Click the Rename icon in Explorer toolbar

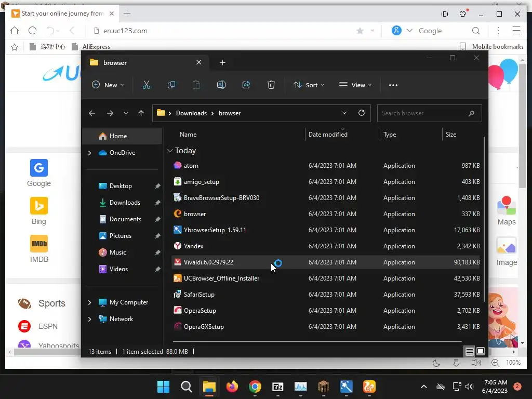(221, 85)
